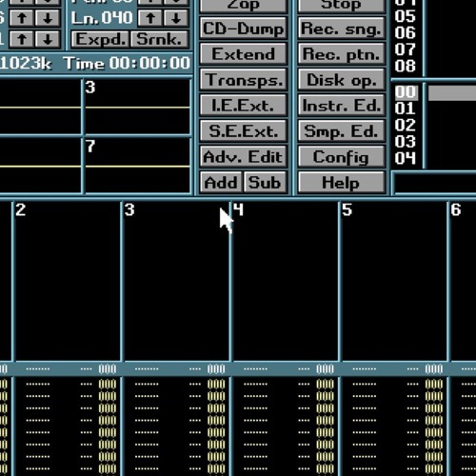Click pattern channel 2 header number
This screenshot has height=476, width=476.
tap(21, 209)
